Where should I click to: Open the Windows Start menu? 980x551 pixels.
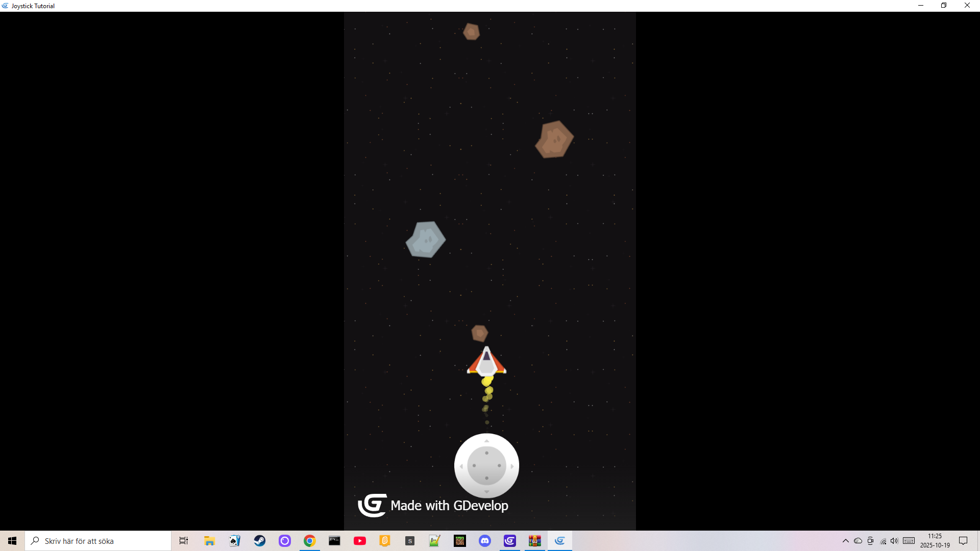(12, 541)
